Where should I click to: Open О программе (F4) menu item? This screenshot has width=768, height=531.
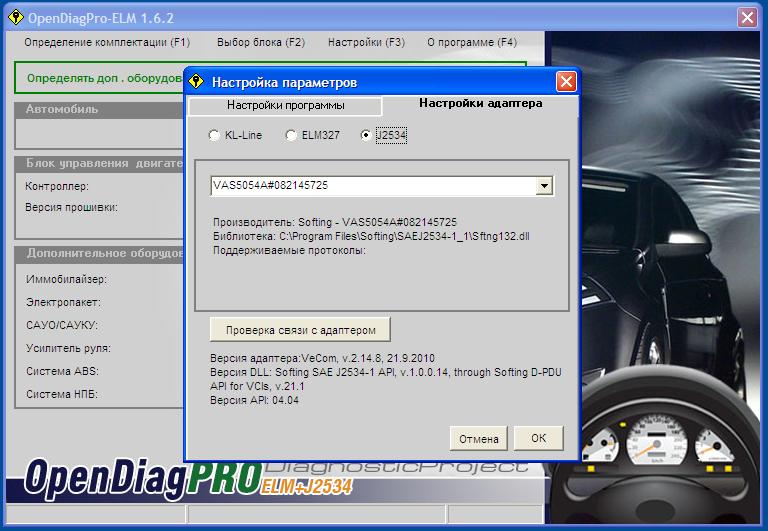(472, 43)
